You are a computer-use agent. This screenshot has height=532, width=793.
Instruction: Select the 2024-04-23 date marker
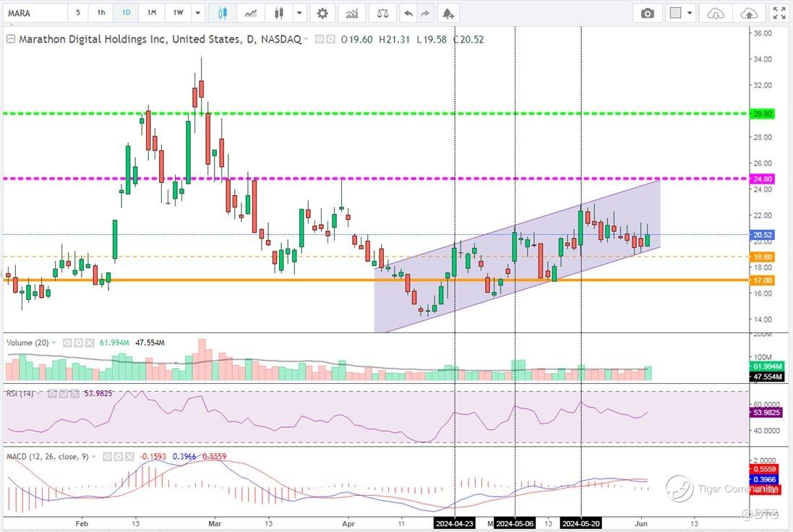point(455,523)
